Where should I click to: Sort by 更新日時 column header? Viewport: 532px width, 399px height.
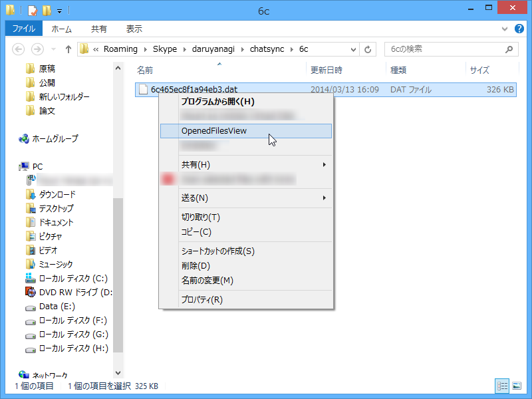[x=326, y=70]
